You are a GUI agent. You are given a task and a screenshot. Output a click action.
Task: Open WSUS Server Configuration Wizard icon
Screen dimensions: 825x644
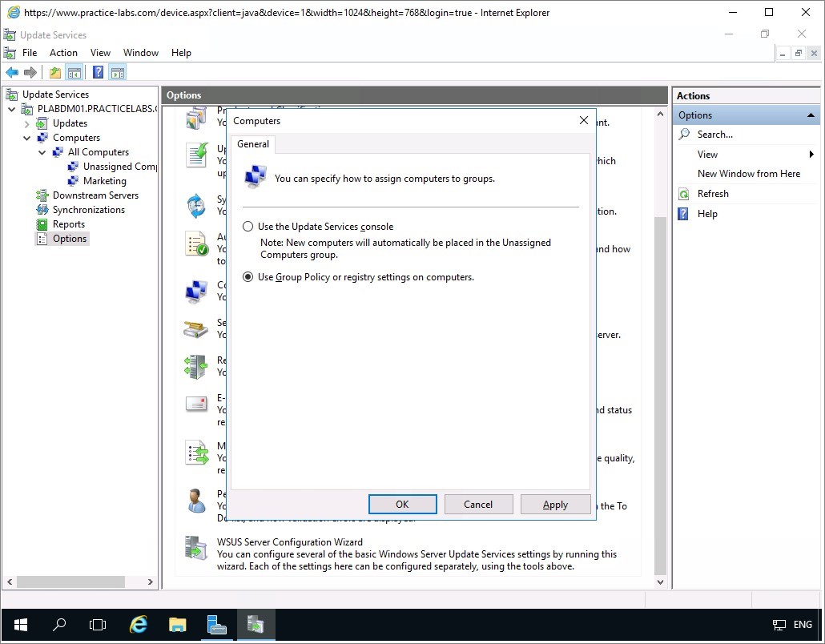click(195, 548)
